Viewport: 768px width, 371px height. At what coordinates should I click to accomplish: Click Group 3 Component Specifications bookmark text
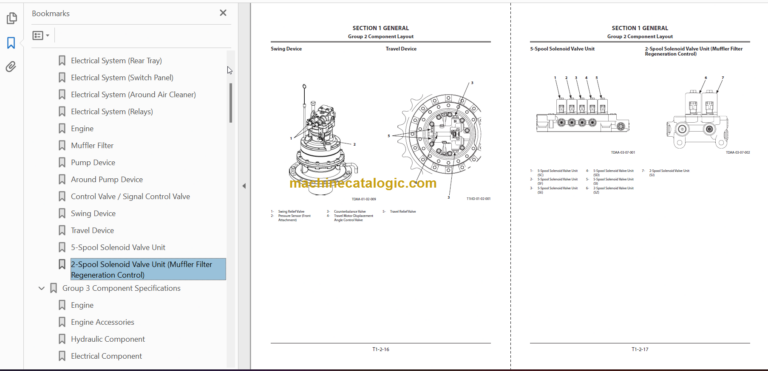coord(121,288)
